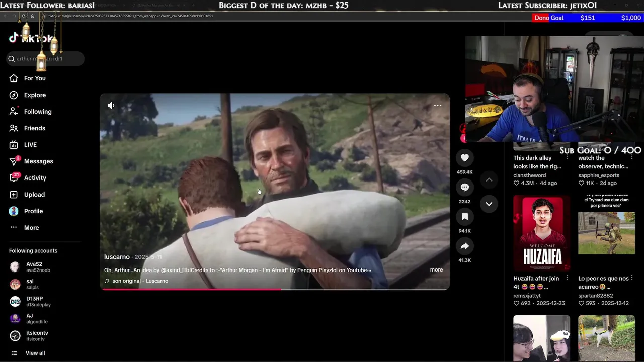Viewport: 644px width, 362px height.
Task: Expand the caption with 'more'
Action: point(436,270)
